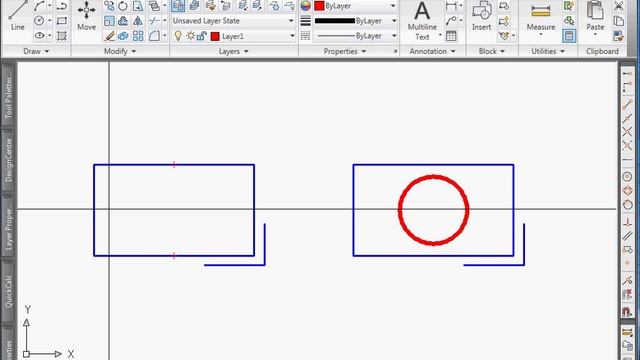Select the Trim tool
This screenshot has height=360, width=640.
click(x=154, y=20)
